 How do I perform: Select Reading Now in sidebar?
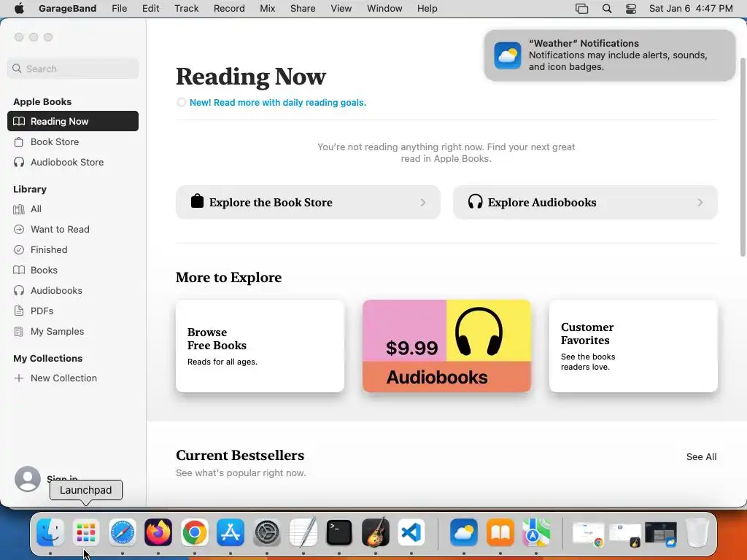coord(73,121)
